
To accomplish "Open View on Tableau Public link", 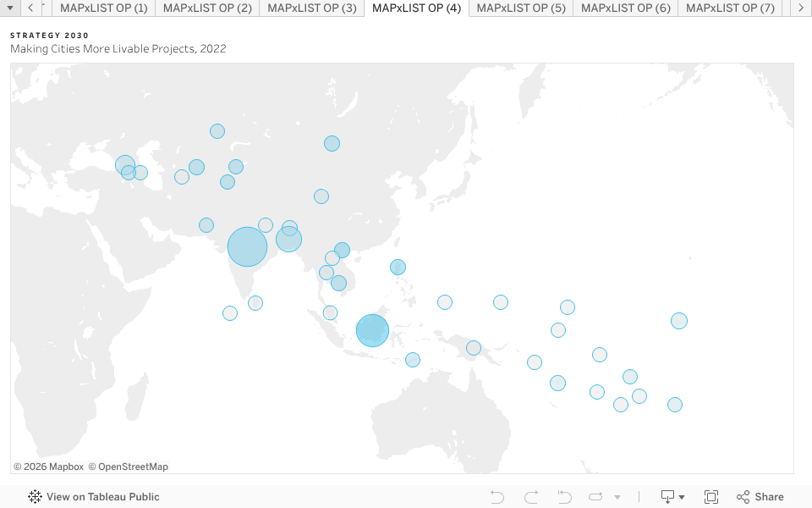I will click(x=102, y=497).
